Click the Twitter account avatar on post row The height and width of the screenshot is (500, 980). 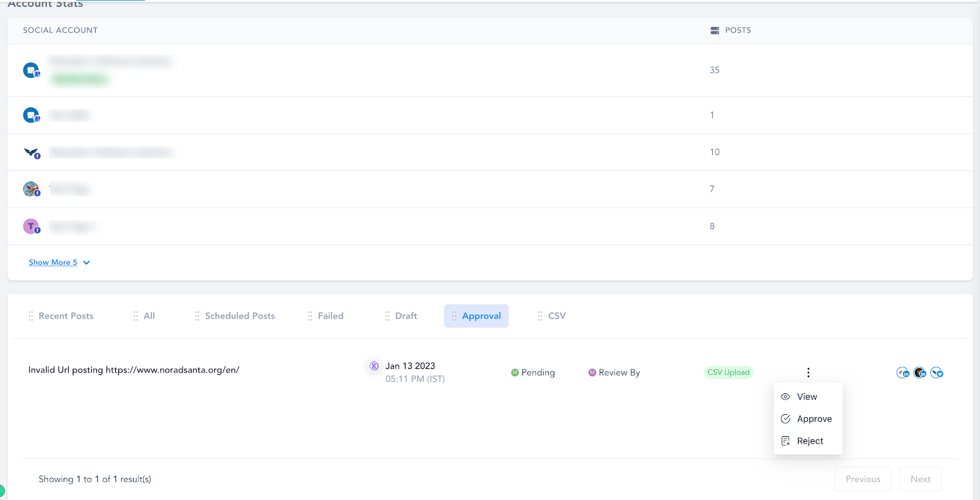pos(937,373)
